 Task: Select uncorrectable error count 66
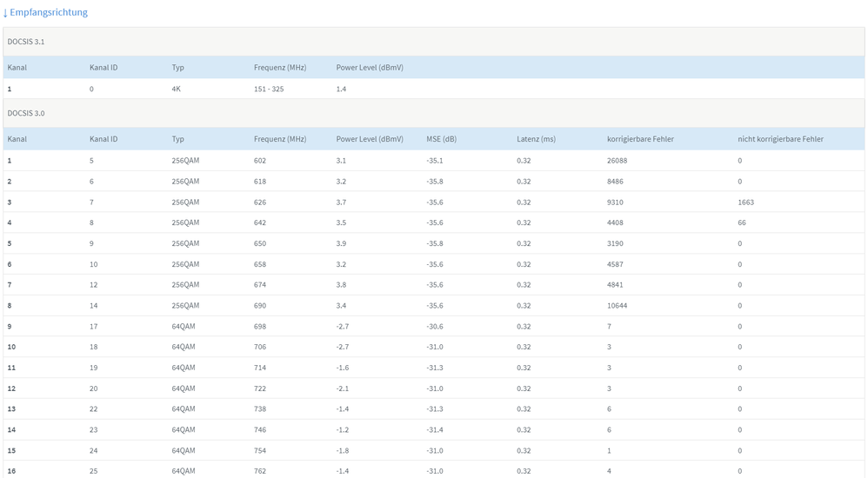tap(742, 222)
